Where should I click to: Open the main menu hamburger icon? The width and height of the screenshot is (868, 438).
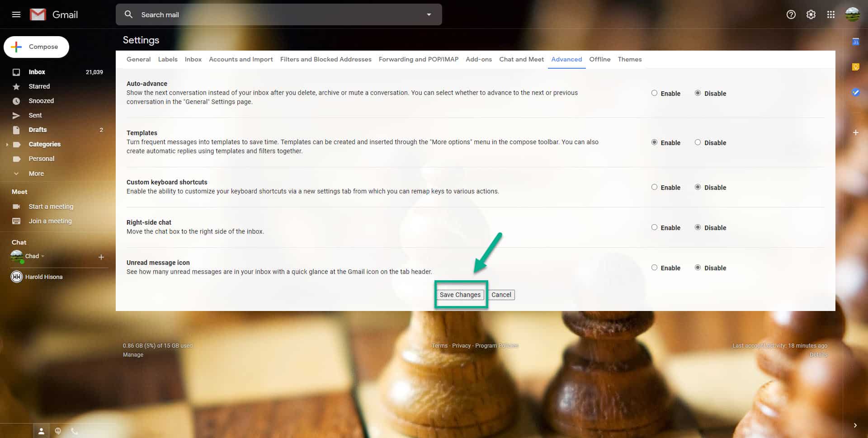(16, 14)
